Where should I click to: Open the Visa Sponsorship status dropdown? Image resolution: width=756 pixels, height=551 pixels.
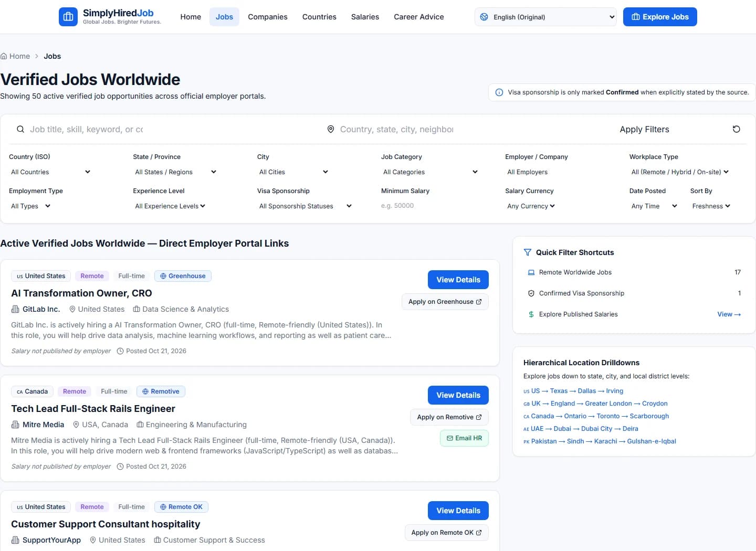(x=306, y=206)
